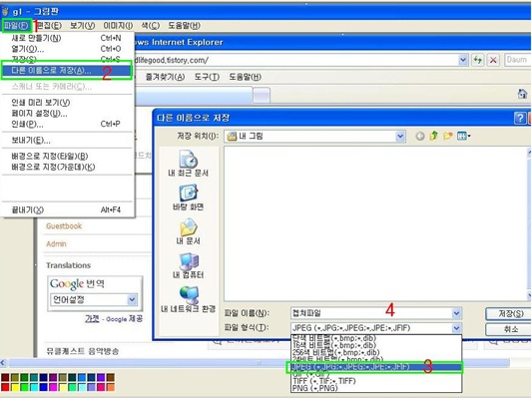Choose 다른 이름으로 저장(A)... menu item
The image size is (532, 398).
(67, 71)
